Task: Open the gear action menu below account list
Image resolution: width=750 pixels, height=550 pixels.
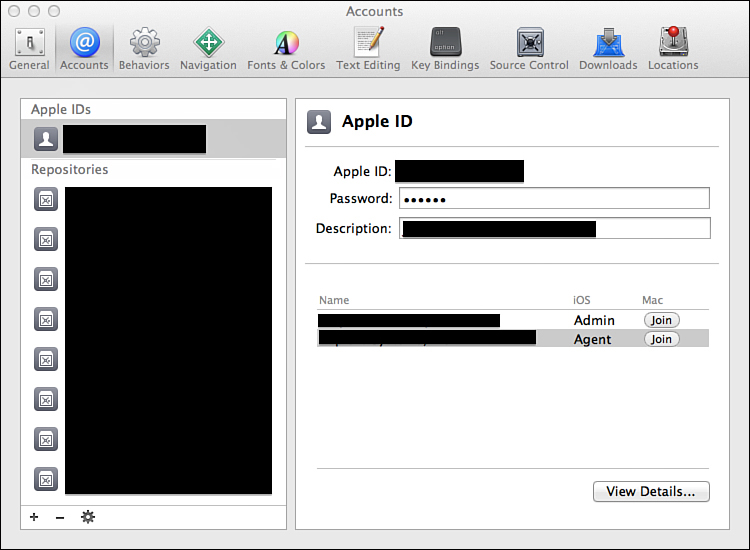Action: pyautogui.click(x=88, y=517)
